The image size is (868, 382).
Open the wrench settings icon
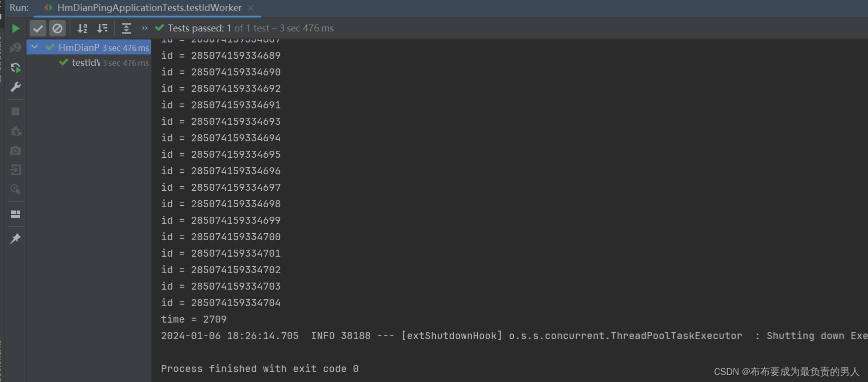15,87
